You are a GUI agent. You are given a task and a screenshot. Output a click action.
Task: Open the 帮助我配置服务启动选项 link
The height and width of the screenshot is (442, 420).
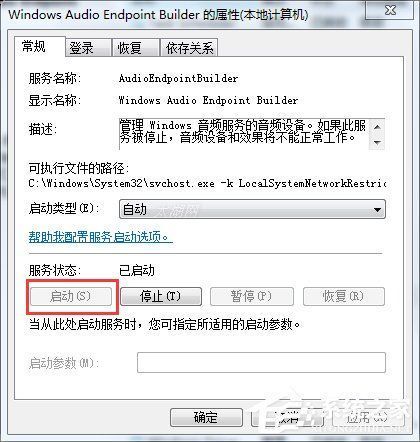tap(100, 237)
